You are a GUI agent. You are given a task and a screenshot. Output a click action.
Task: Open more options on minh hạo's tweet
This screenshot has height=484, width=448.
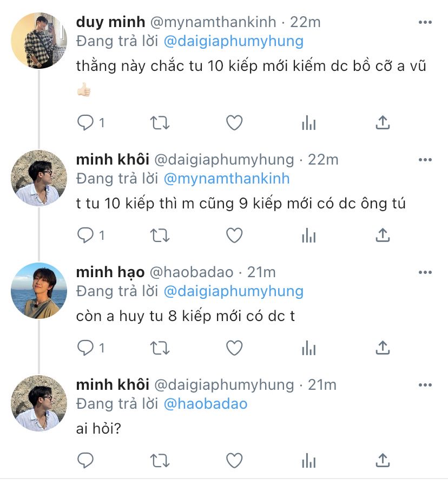[425, 272]
